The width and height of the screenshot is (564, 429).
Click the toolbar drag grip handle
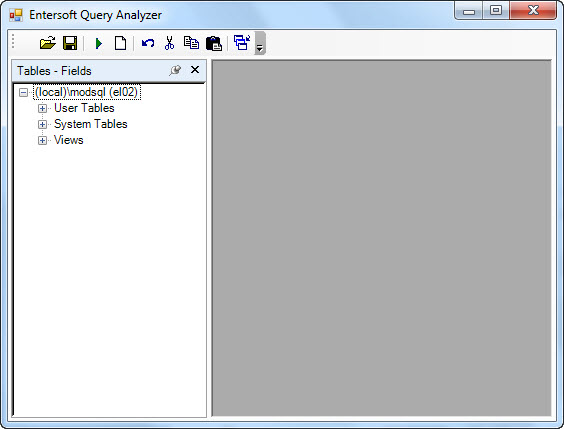point(13,41)
